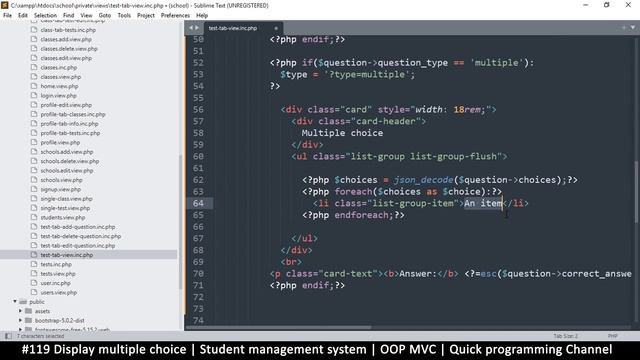This screenshot has height=360, width=640.
Task: Open profile-tab-classes.inc.php file
Action: click(x=73, y=114)
